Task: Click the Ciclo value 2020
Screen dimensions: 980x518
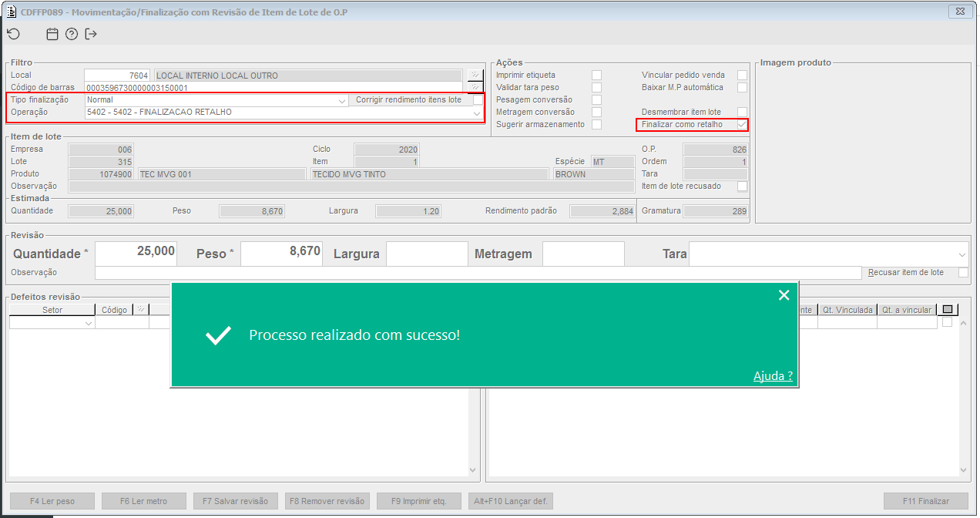Action: [x=386, y=150]
